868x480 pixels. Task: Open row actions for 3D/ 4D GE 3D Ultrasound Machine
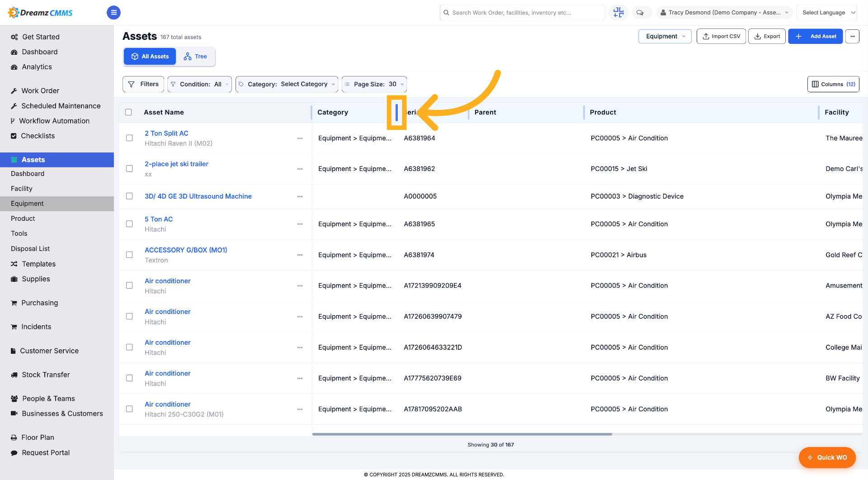tap(300, 196)
